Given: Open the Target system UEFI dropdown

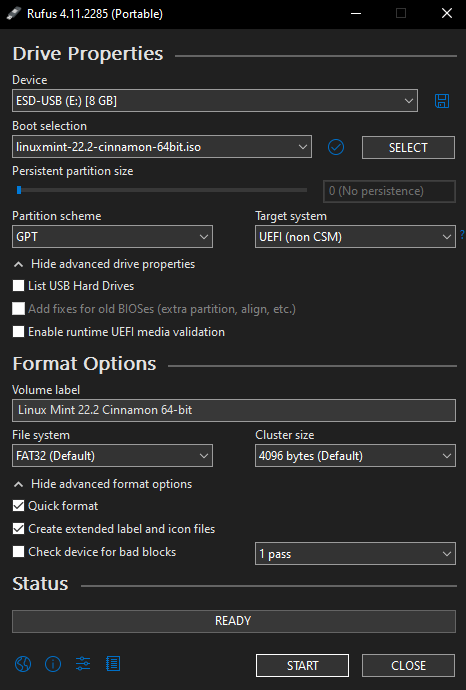Looking at the screenshot, I should click(x=355, y=237).
